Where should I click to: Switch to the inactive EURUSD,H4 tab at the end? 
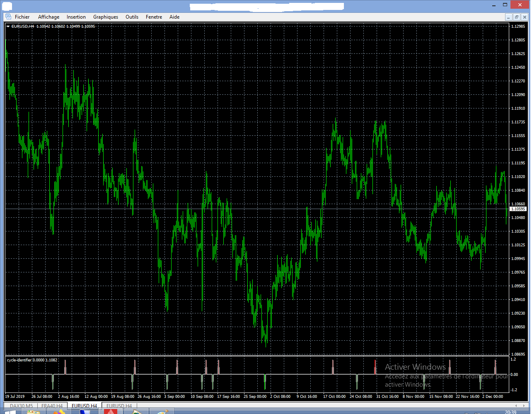coord(119,406)
